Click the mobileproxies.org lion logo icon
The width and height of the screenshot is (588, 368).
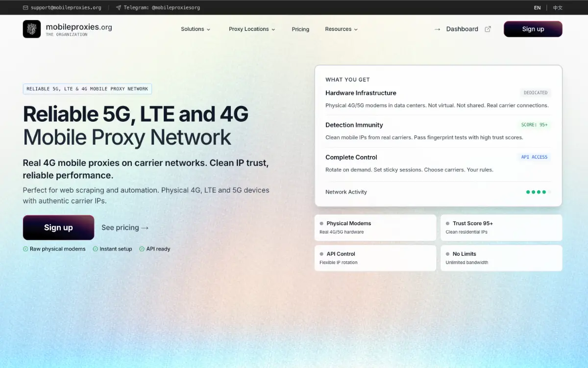coord(32,29)
